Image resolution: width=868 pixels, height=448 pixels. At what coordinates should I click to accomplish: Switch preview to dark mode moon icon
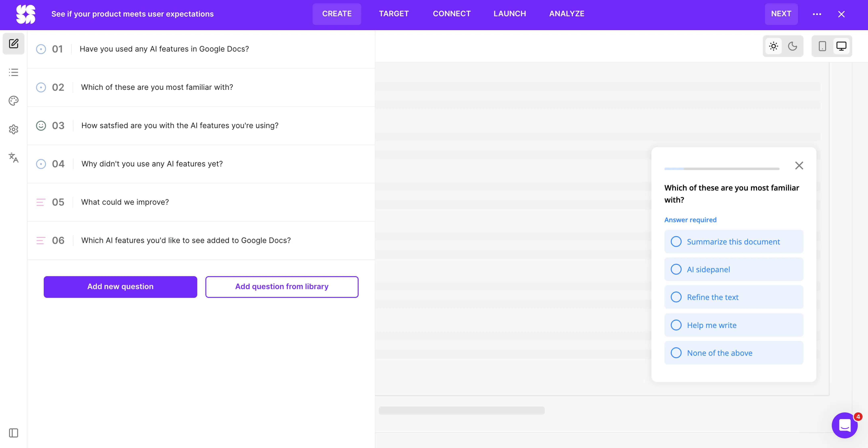coord(793,46)
